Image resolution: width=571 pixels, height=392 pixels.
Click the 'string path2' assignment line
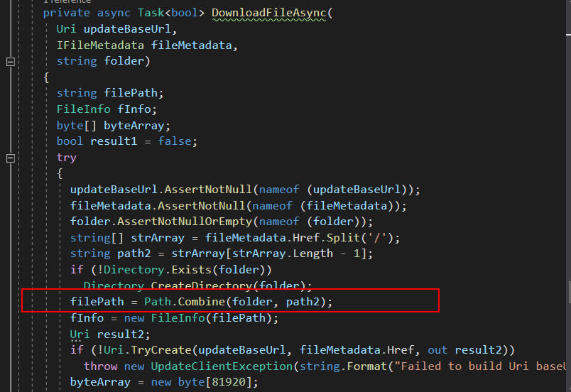pyautogui.click(x=222, y=254)
